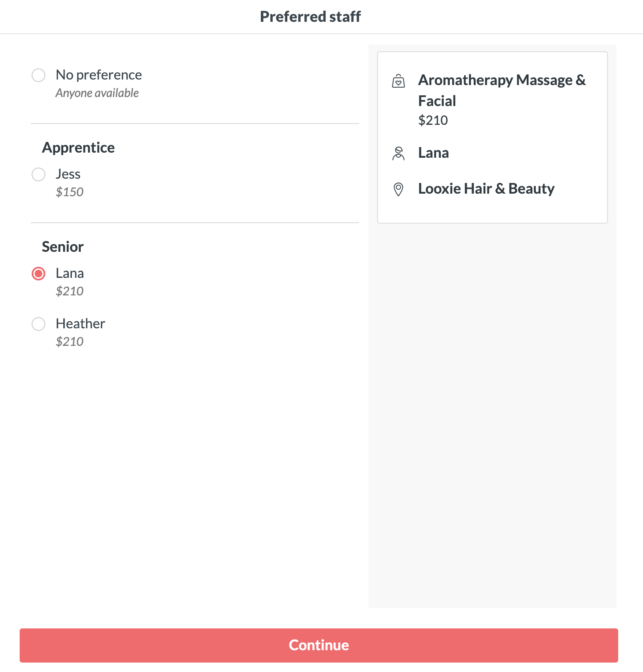Click the $210 price in summary card

433,120
